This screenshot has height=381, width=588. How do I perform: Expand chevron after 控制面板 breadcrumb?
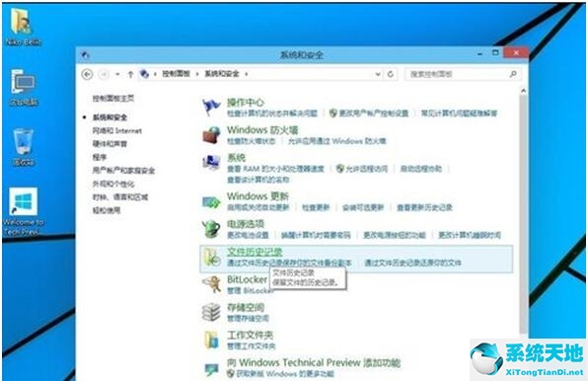pyautogui.click(x=197, y=74)
